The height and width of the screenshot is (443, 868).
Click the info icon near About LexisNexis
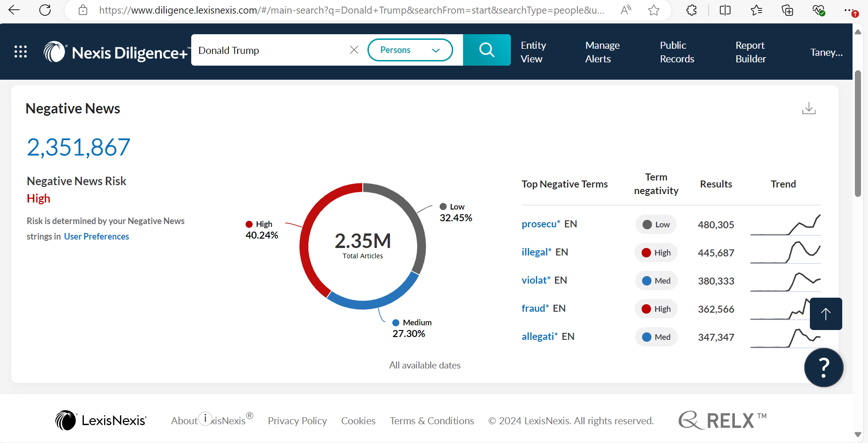(205, 418)
